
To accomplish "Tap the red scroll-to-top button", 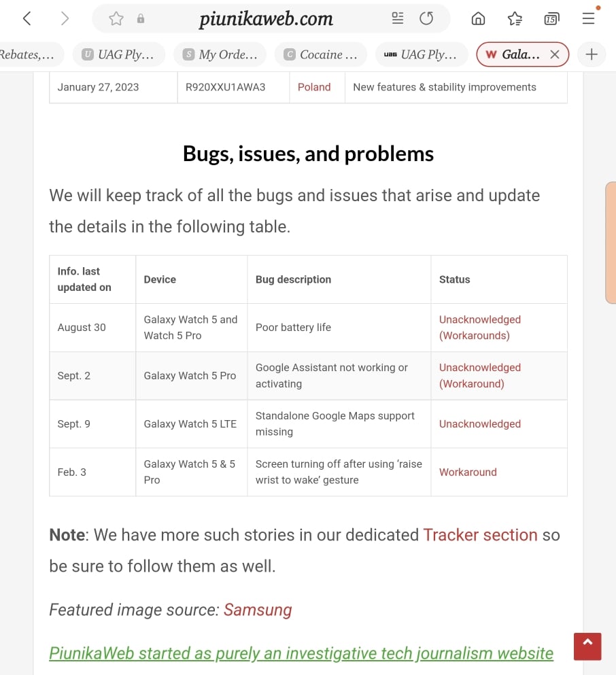I will [587, 646].
